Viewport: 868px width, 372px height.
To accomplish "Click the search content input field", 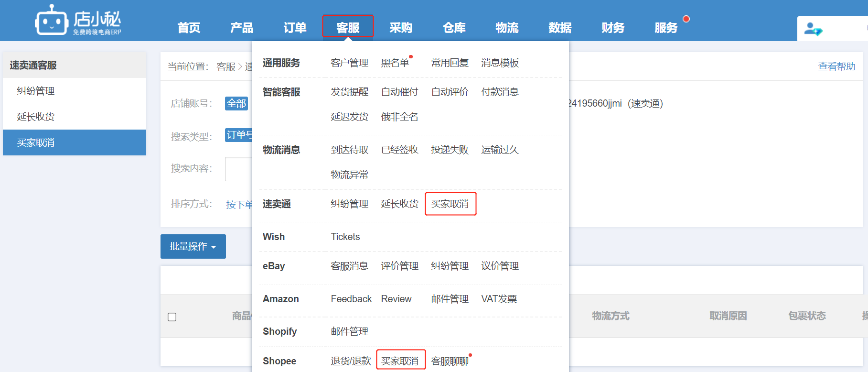I will tap(238, 169).
